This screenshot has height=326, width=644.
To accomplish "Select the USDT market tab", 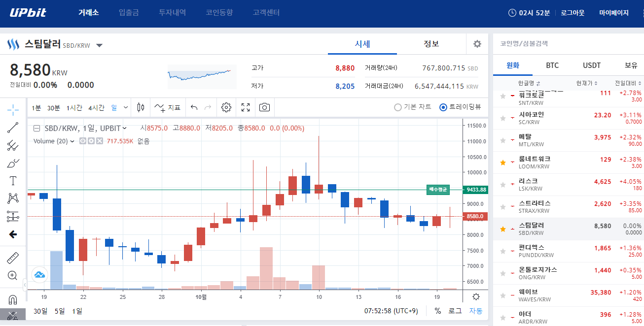I will click(x=592, y=65).
